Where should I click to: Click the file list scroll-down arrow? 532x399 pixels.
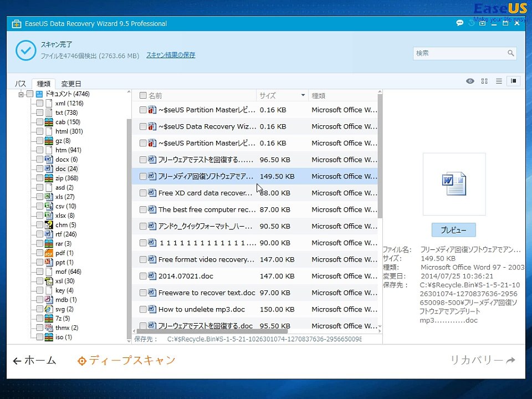click(x=380, y=326)
